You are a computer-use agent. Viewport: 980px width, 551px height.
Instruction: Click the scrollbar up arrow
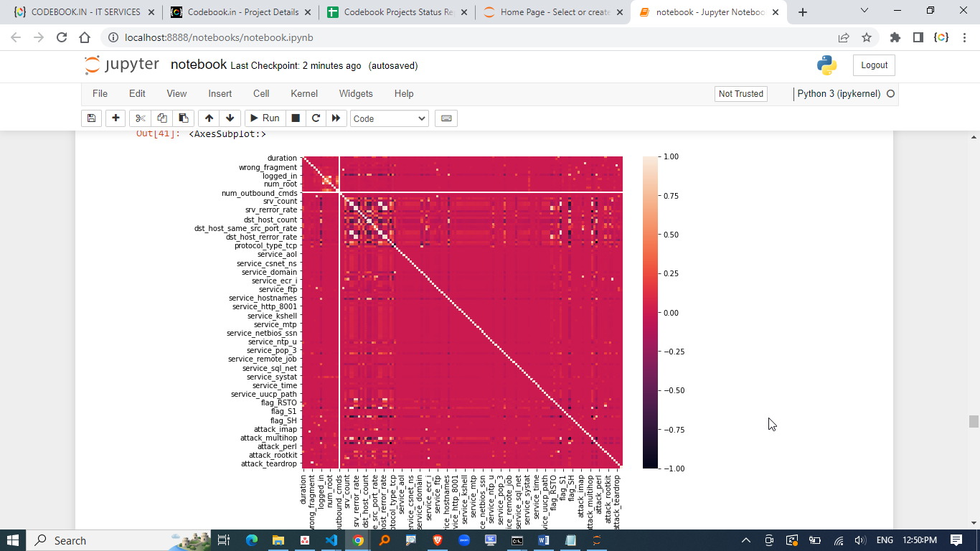[974, 137]
